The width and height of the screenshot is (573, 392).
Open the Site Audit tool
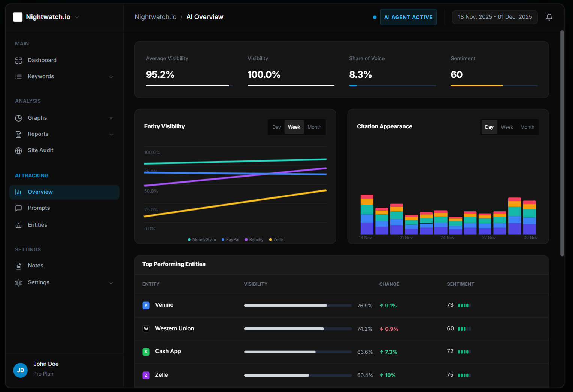pyautogui.click(x=40, y=150)
